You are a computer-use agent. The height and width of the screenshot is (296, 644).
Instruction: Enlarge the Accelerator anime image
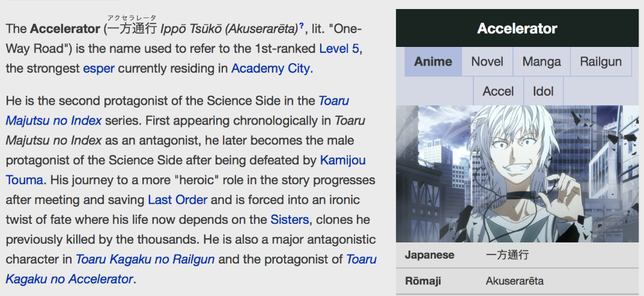coord(517,174)
